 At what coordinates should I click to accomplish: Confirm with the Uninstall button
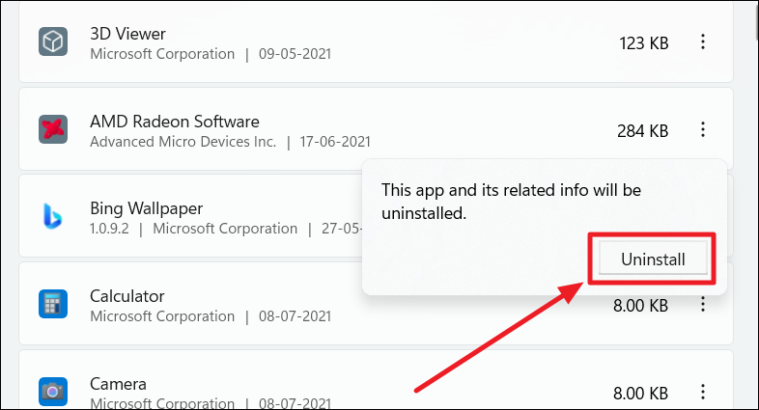tap(653, 259)
